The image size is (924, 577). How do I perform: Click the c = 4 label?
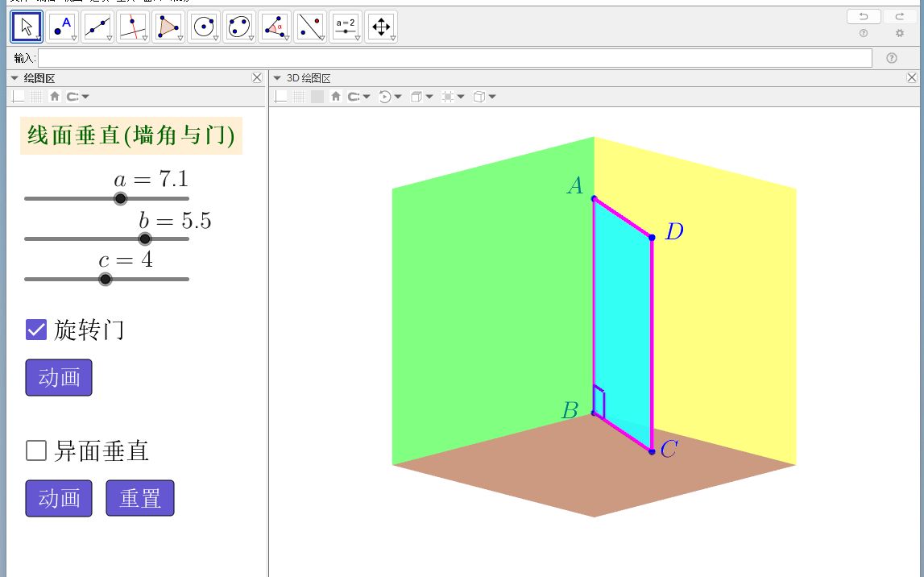(x=126, y=260)
